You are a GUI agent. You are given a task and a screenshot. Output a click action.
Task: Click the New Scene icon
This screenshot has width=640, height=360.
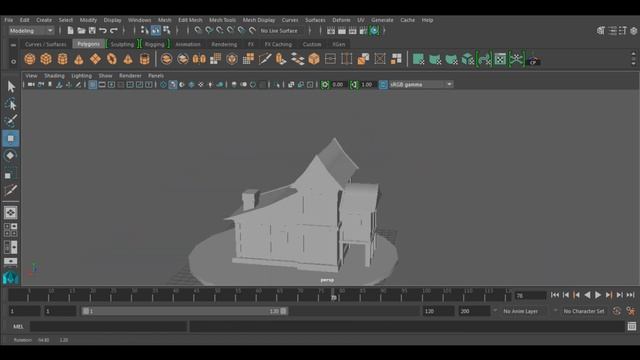click(x=71, y=31)
